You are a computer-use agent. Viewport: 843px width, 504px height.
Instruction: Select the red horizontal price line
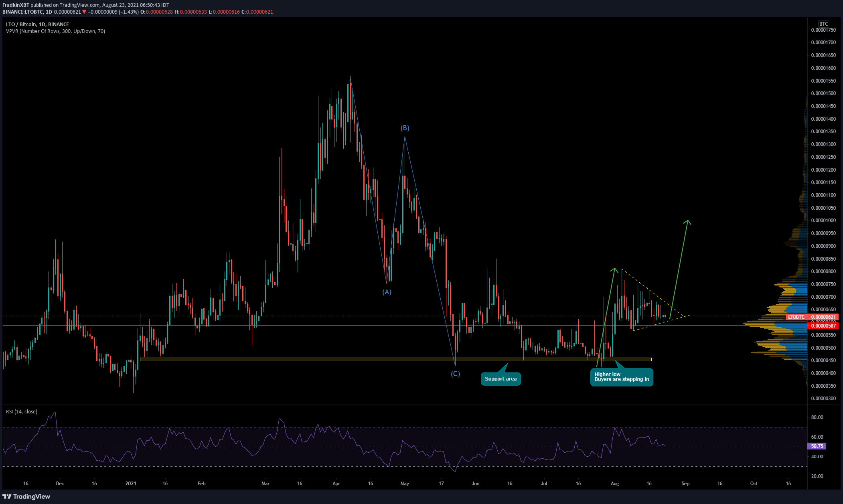coord(405,326)
